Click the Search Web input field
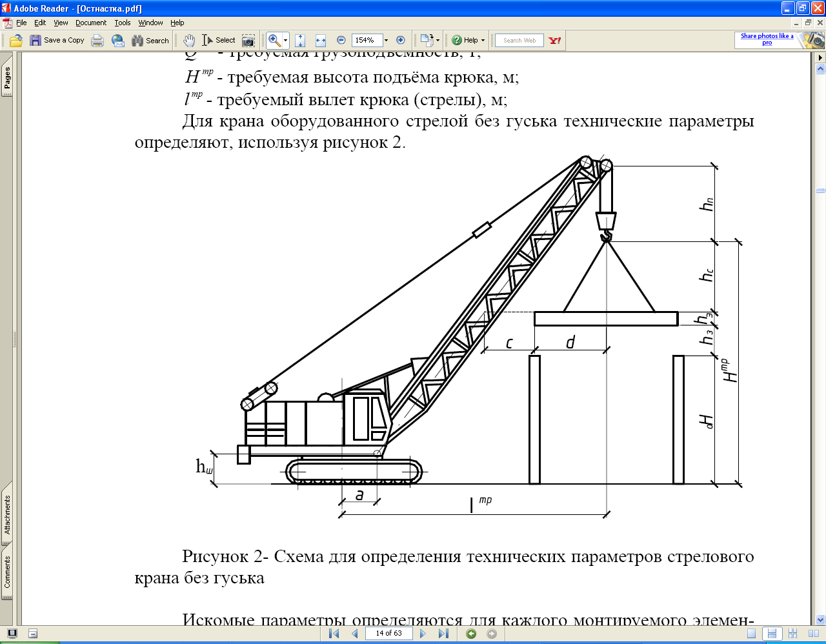The height and width of the screenshot is (644, 826). coord(519,40)
